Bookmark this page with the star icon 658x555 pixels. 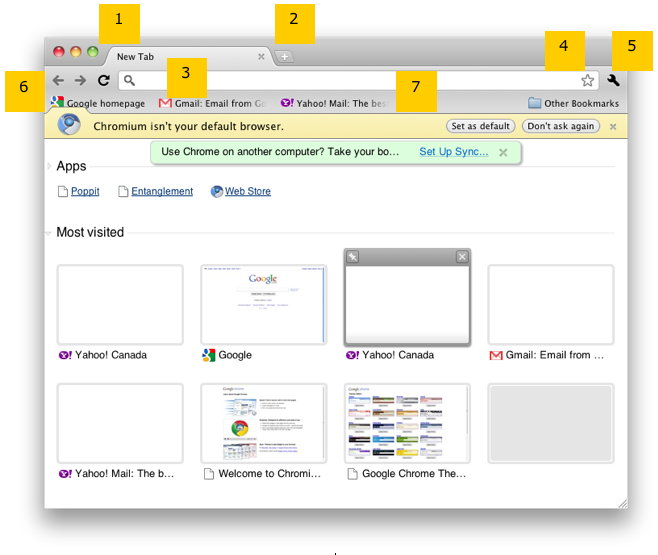tap(587, 80)
